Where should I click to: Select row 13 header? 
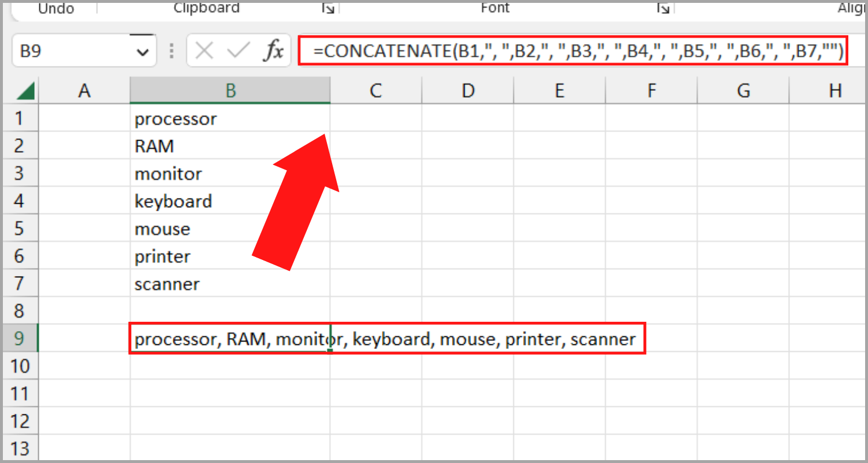coord(19,449)
